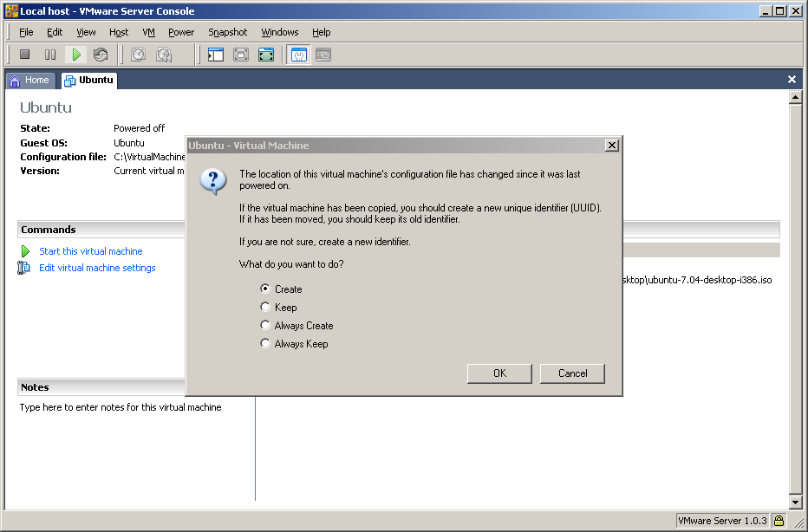Click the lock icon in status bar

(x=779, y=521)
